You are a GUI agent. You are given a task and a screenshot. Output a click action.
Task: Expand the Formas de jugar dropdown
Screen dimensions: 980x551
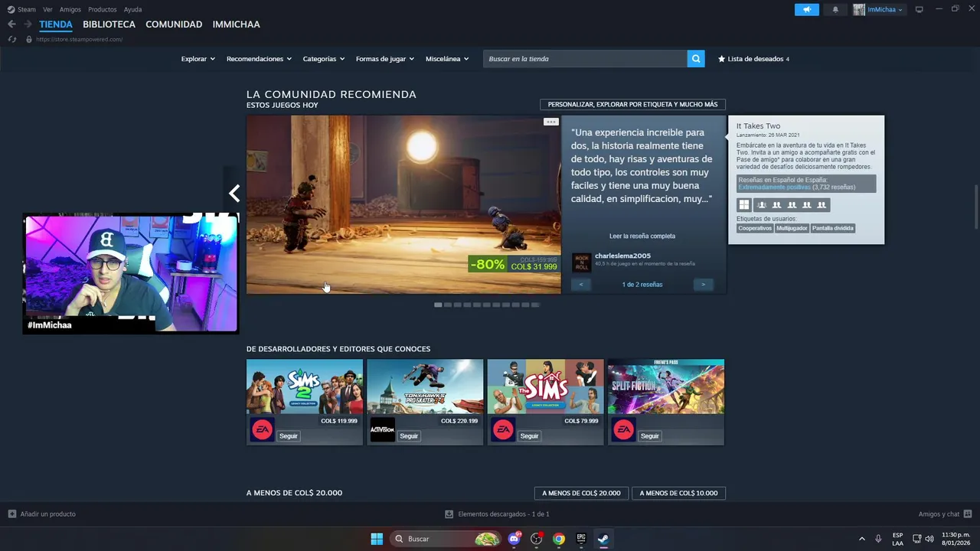pos(384,59)
